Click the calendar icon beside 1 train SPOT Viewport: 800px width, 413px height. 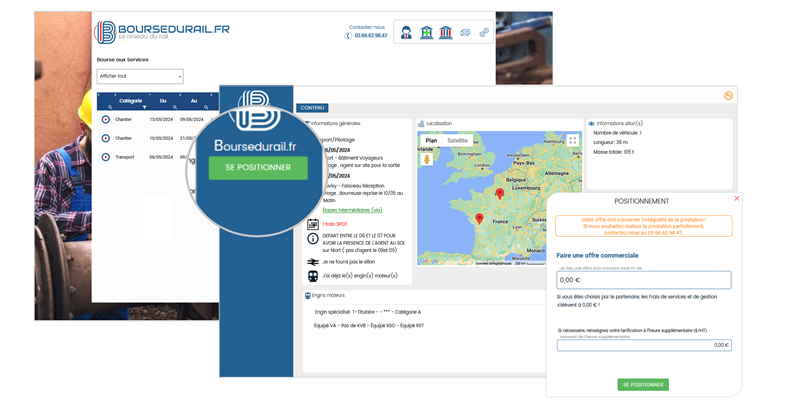point(313,224)
